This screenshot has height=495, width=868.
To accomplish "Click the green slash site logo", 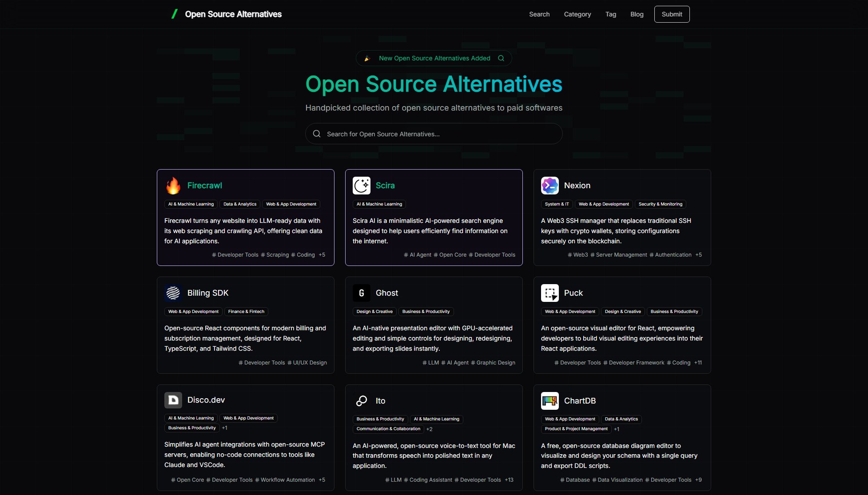I will pyautogui.click(x=175, y=14).
